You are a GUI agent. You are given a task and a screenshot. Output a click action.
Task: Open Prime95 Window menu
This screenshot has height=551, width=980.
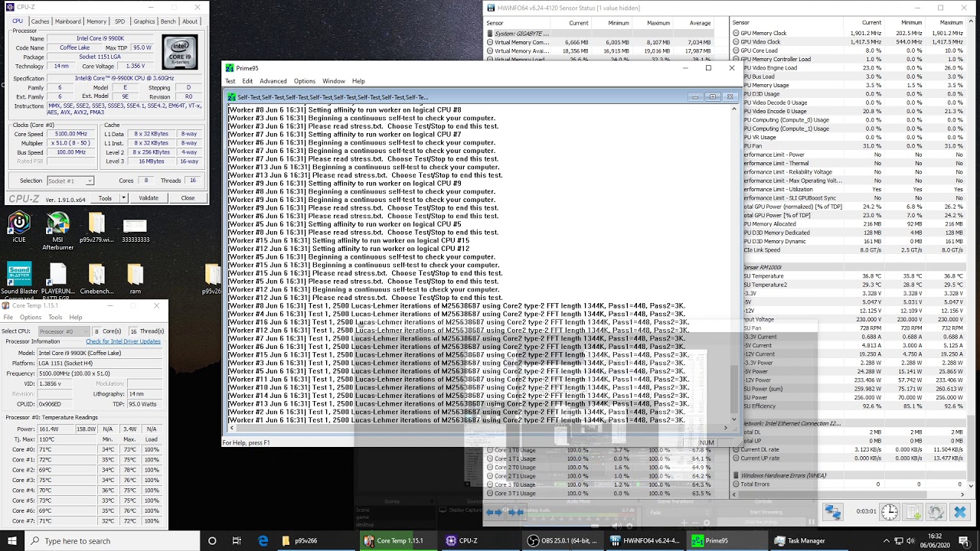333,81
